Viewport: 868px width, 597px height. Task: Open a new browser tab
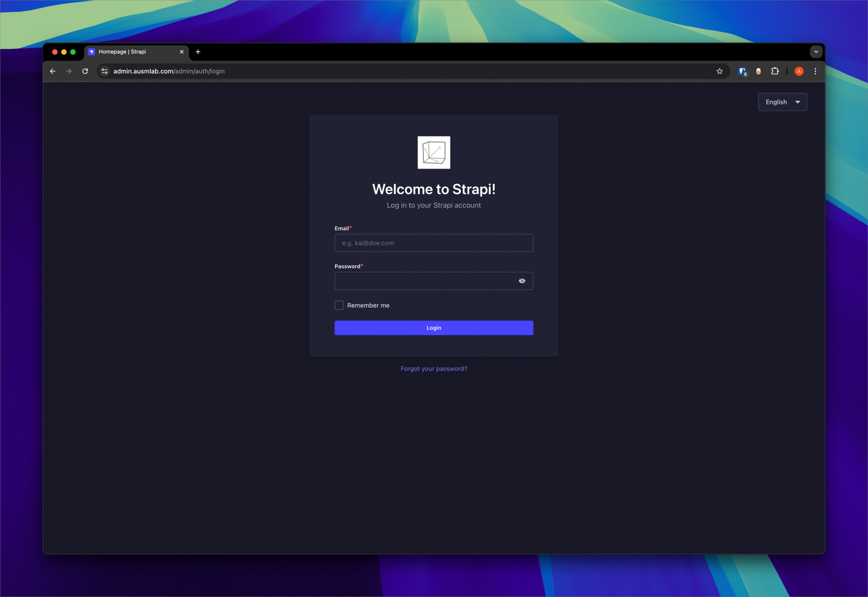tap(198, 52)
